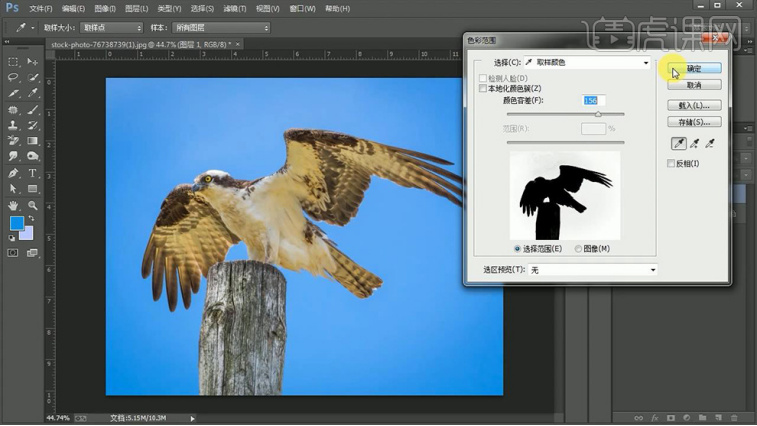Click the Subtract from Sample eyedropper
The width and height of the screenshot is (757, 426).
(710, 144)
